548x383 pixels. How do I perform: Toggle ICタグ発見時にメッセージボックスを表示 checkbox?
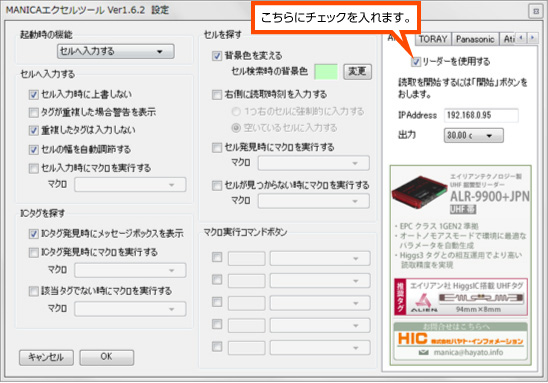34,233
